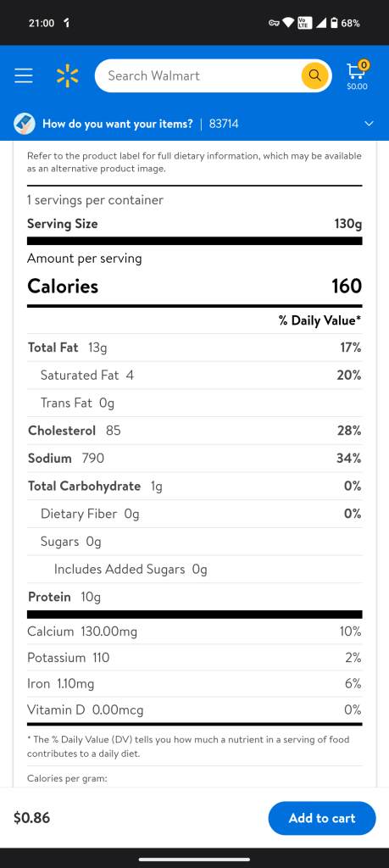This screenshot has height=868, width=389.
Task: Tap the Android home gesture bar
Action: point(194,860)
